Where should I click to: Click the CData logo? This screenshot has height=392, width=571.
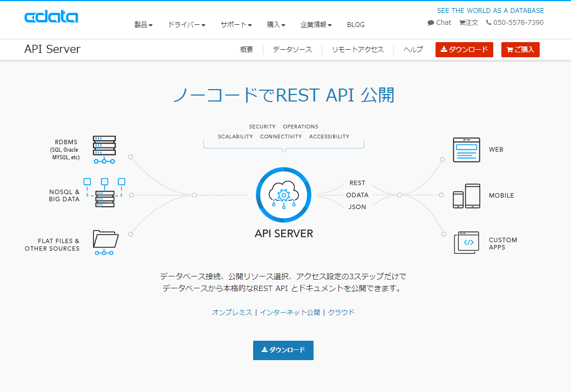51,17
